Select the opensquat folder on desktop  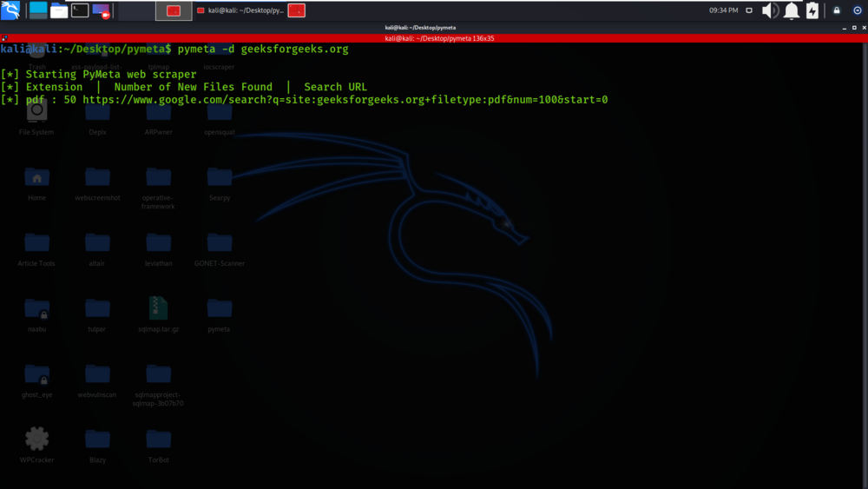click(220, 117)
